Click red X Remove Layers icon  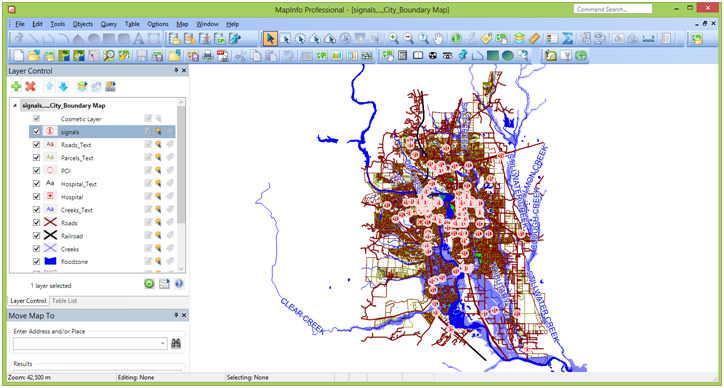coord(30,86)
